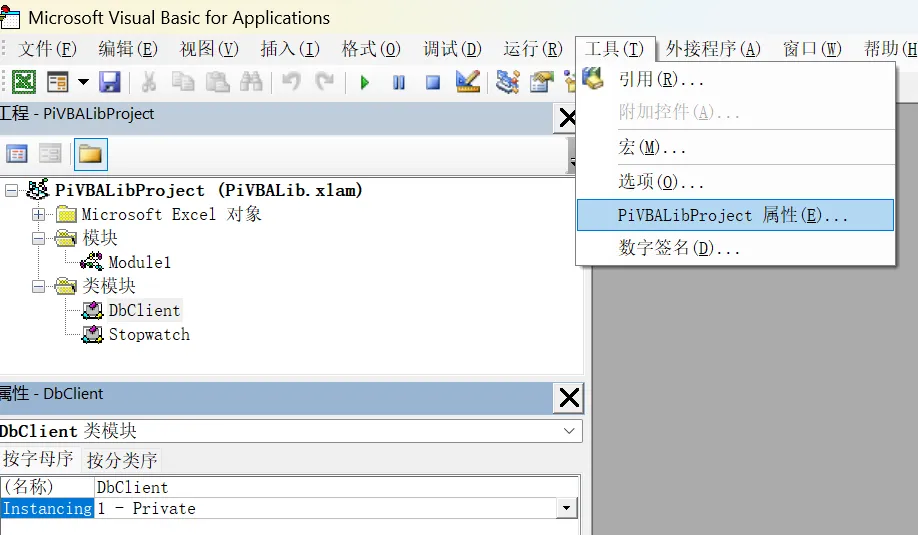The height and width of the screenshot is (535, 918).
Task: Close the DbClient properties pane
Action: click(x=568, y=398)
